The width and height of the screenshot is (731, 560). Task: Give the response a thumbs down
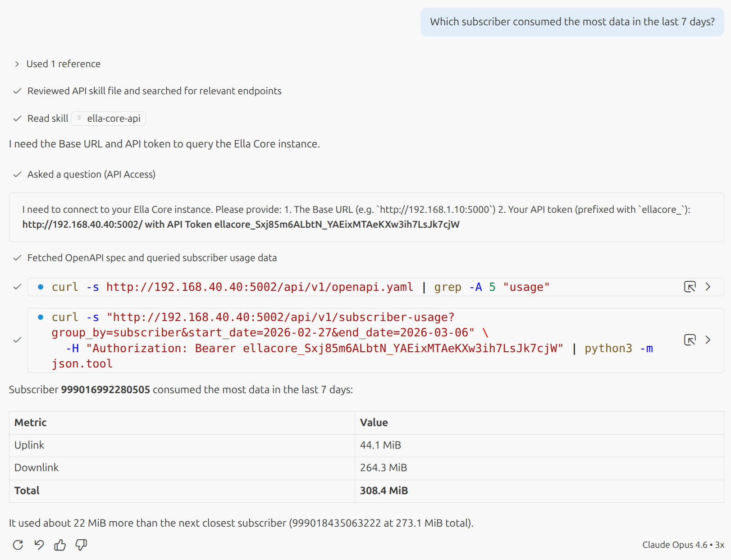(81, 545)
